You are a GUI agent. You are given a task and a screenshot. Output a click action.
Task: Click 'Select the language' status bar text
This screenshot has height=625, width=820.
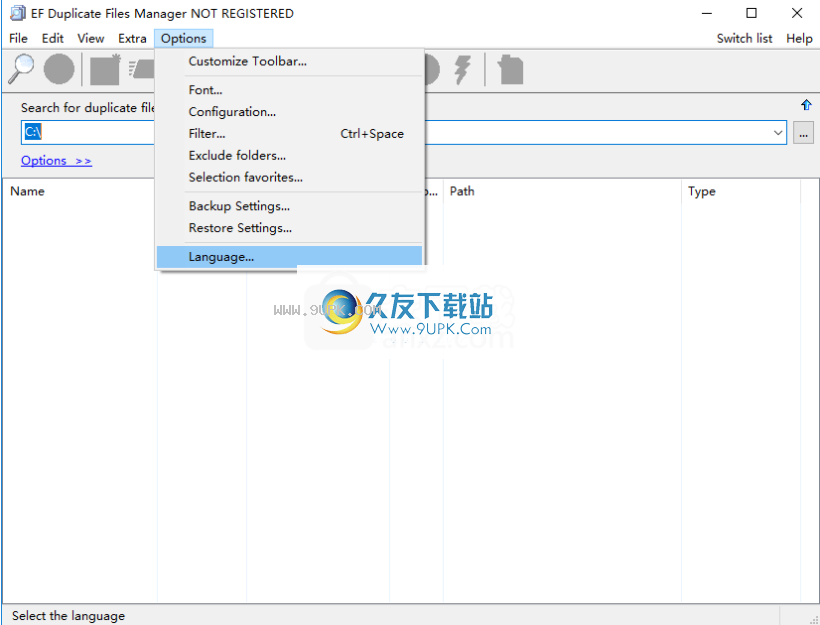coord(69,616)
